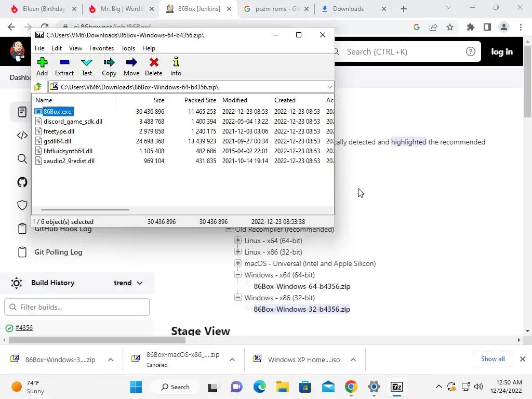The height and width of the screenshot is (399, 532).
Task: Click the Move toolbar icon
Action: click(x=131, y=66)
